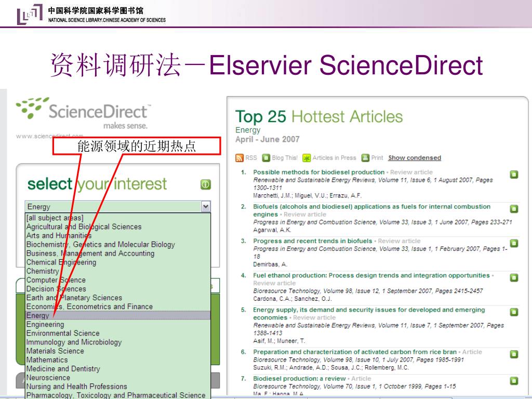Click authors Asif, M.; Muneer, T.
This screenshot has width=532, height=399.
point(279,341)
